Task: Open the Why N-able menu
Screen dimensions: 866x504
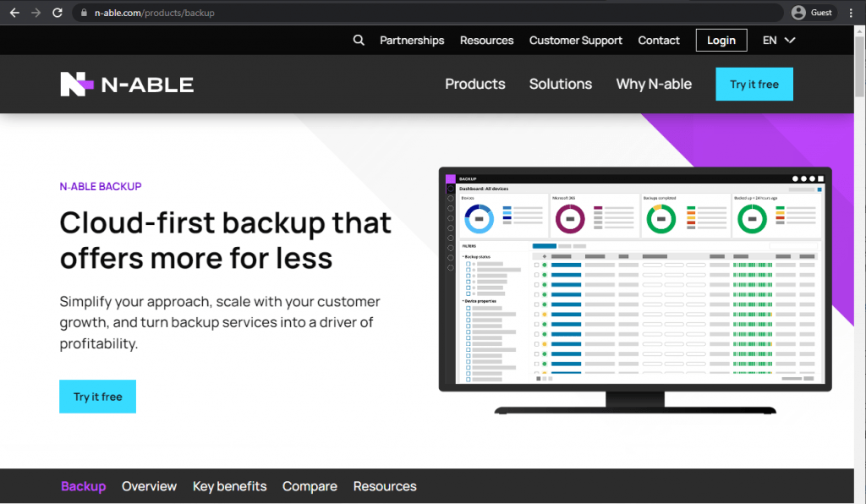Action: click(654, 84)
